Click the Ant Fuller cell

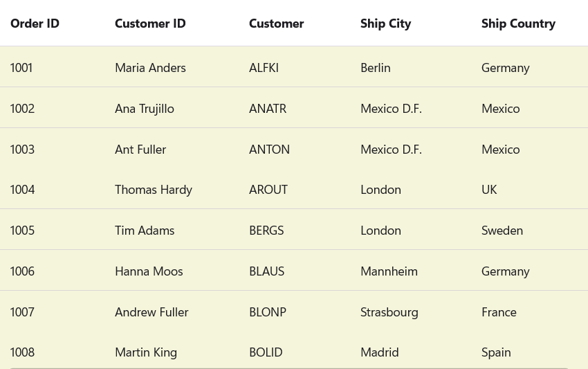(x=140, y=150)
